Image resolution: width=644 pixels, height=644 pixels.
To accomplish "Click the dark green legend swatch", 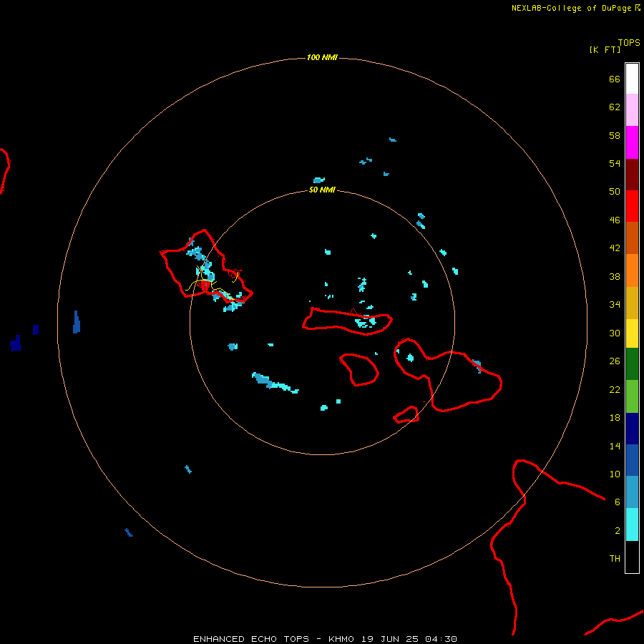I will coord(632,364).
